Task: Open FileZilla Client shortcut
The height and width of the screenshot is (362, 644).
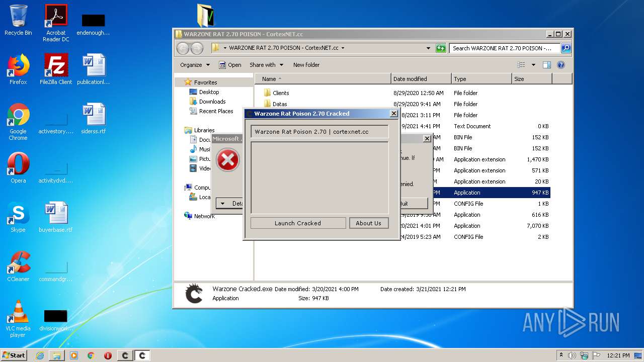Action: tap(56, 69)
